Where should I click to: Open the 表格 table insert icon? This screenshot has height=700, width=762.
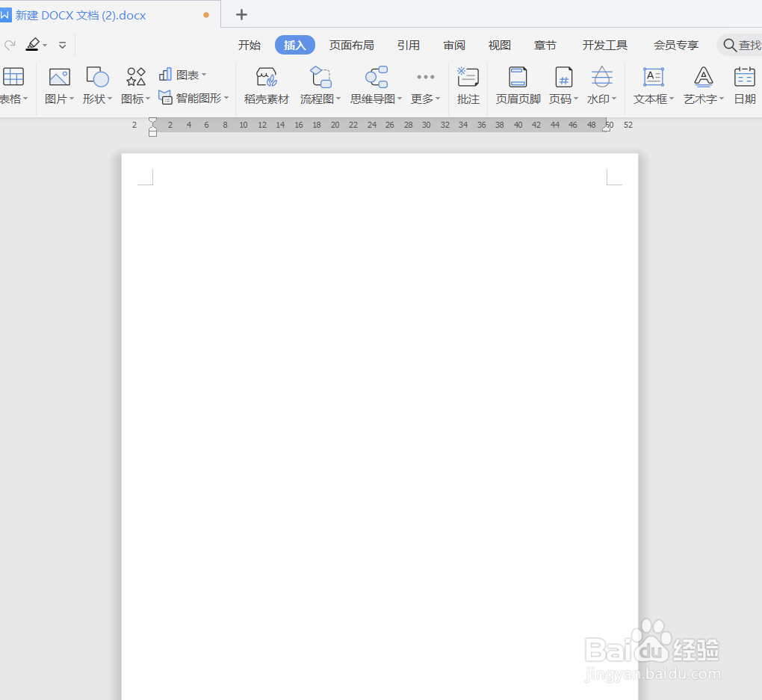coord(13,77)
